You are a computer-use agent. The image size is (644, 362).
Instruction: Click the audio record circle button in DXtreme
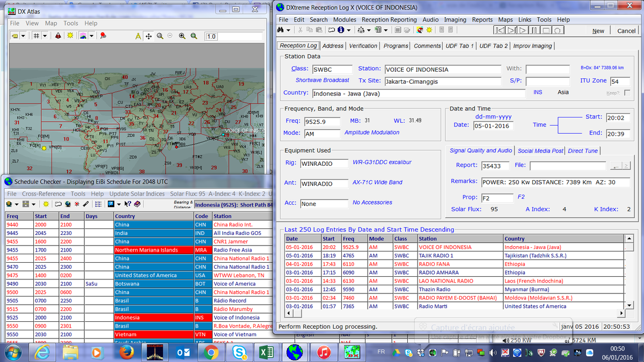click(x=558, y=31)
